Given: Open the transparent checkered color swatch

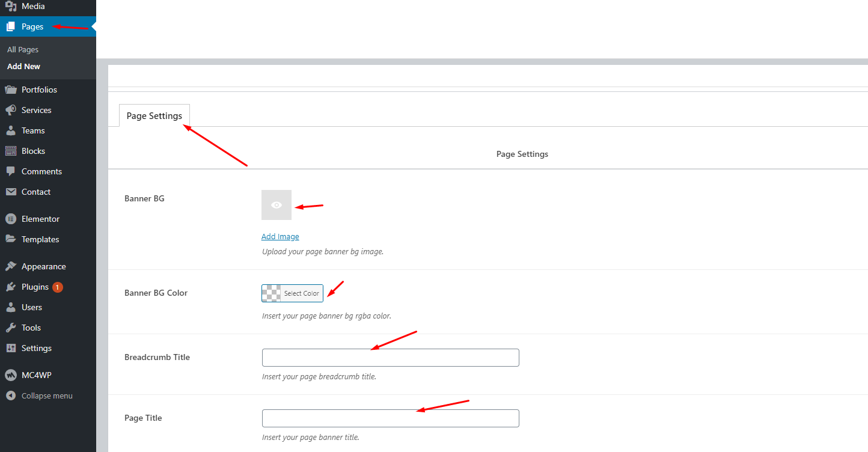Looking at the screenshot, I should tap(271, 293).
